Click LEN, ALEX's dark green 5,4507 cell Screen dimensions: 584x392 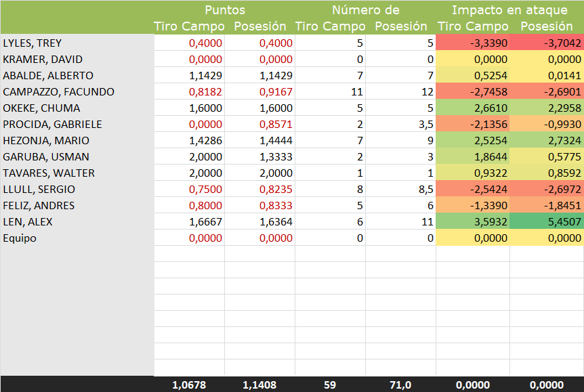click(546, 221)
